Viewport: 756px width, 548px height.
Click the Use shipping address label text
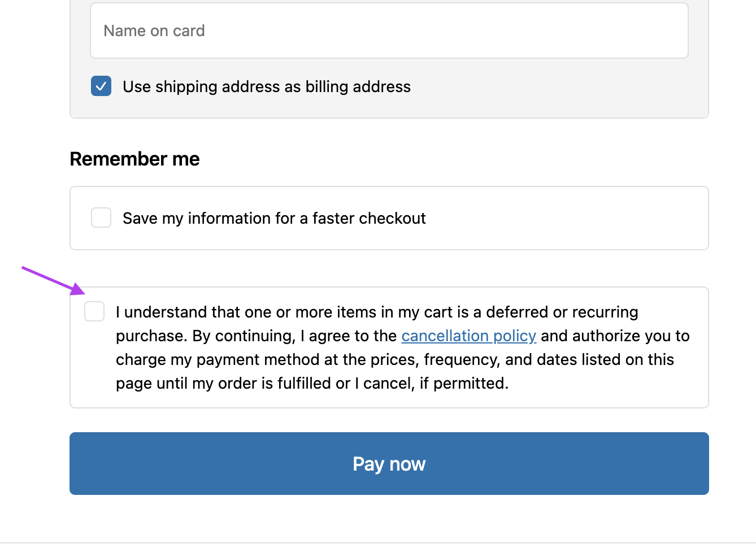click(x=267, y=86)
